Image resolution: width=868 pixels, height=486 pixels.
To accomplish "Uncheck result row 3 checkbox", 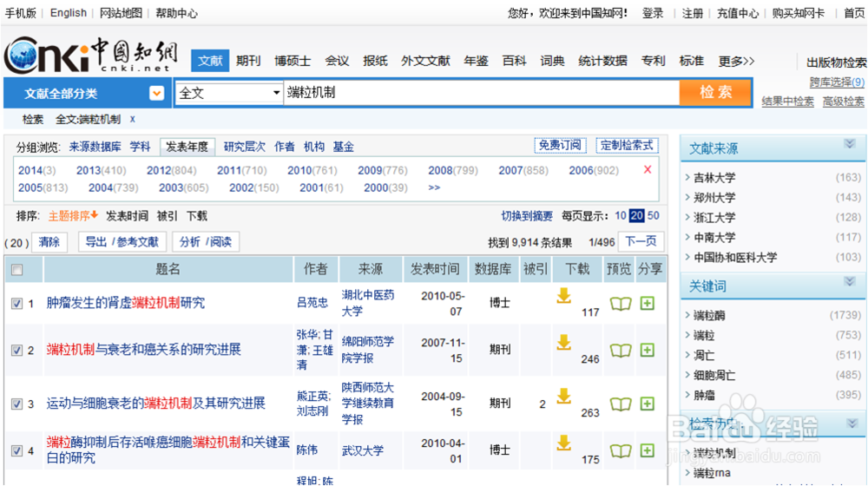I will [x=17, y=404].
